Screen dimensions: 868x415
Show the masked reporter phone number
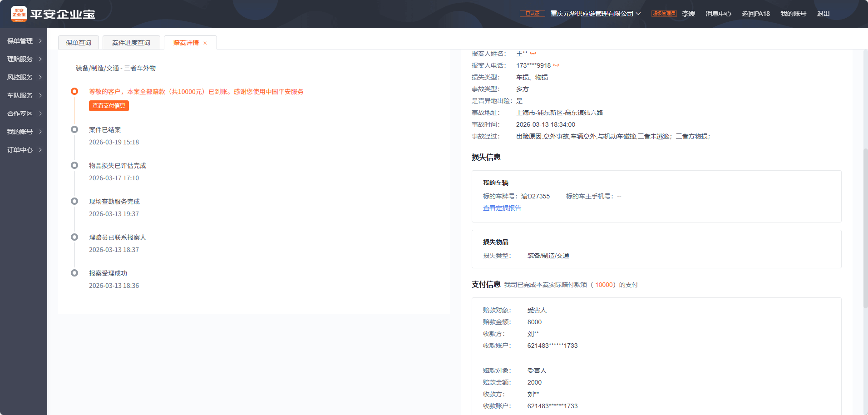556,65
